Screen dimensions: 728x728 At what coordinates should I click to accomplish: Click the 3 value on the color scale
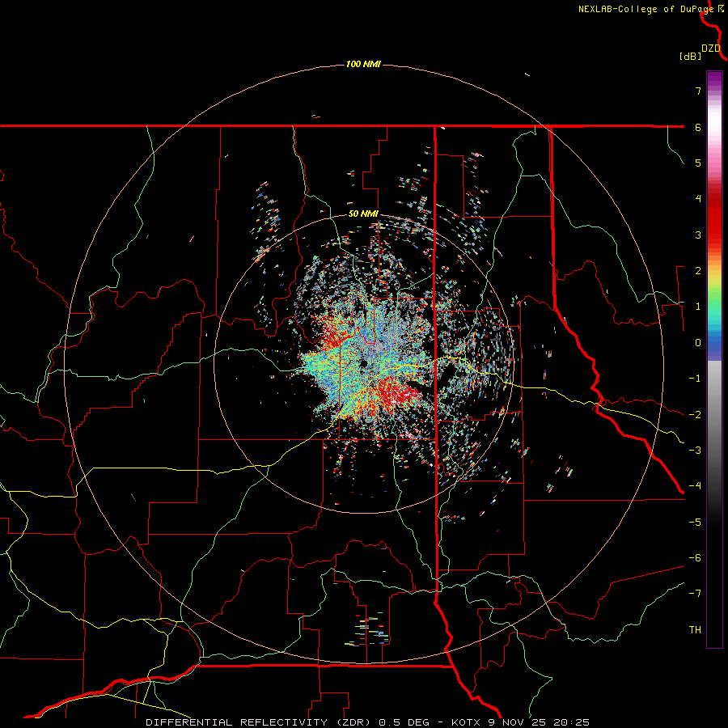pos(698,235)
